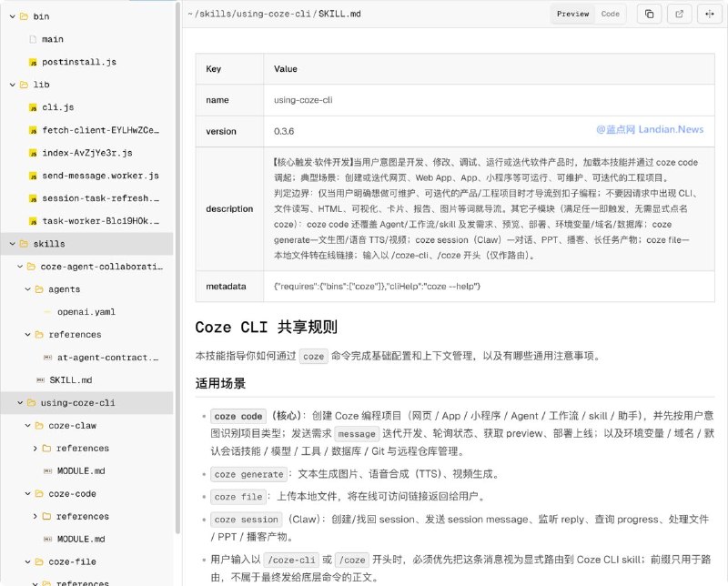Click the 'coze file' inline code
This screenshot has width=728, height=586.
pos(238,497)
